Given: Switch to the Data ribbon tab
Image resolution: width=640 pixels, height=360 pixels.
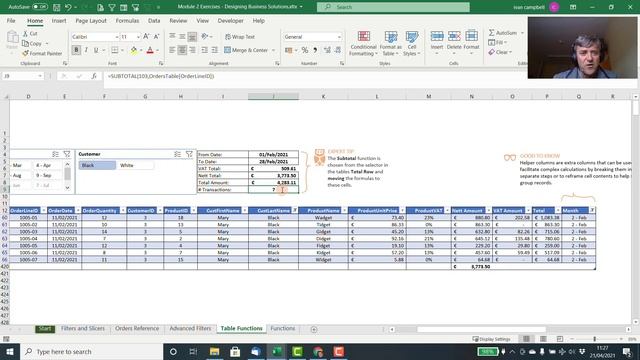Looking at the screenshot, I should coord(154,20).
